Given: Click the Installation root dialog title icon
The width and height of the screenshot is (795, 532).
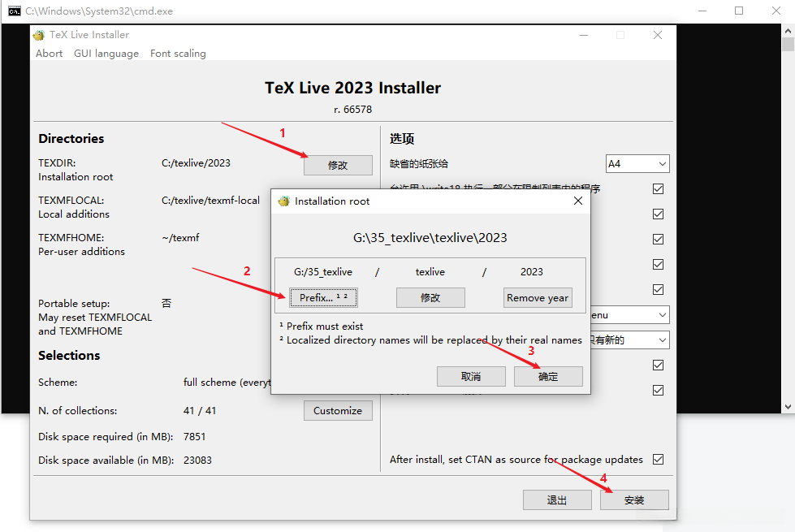Looking at the screenshot, I should click(284, 201).
